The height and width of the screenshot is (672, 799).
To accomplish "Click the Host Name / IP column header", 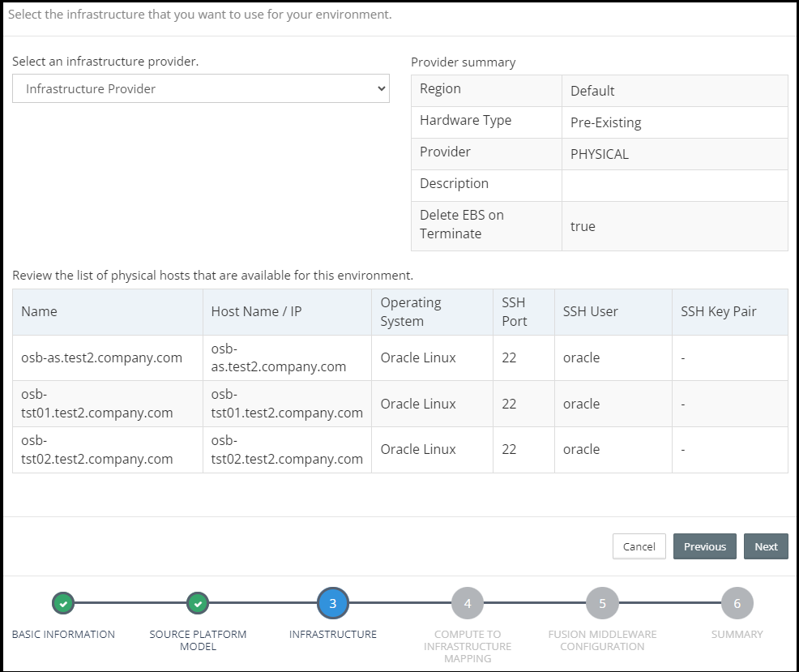I will coord(256,312).
